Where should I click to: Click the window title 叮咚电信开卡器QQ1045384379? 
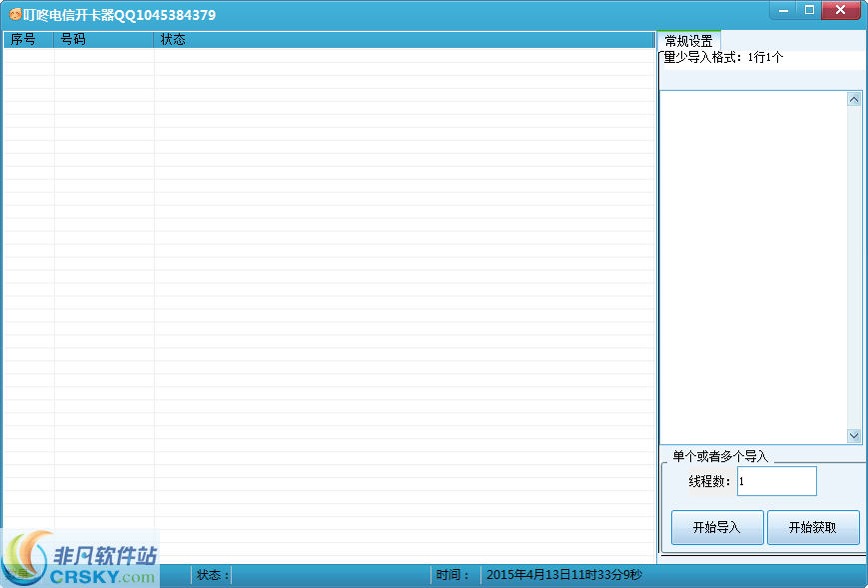coord(120,15)
